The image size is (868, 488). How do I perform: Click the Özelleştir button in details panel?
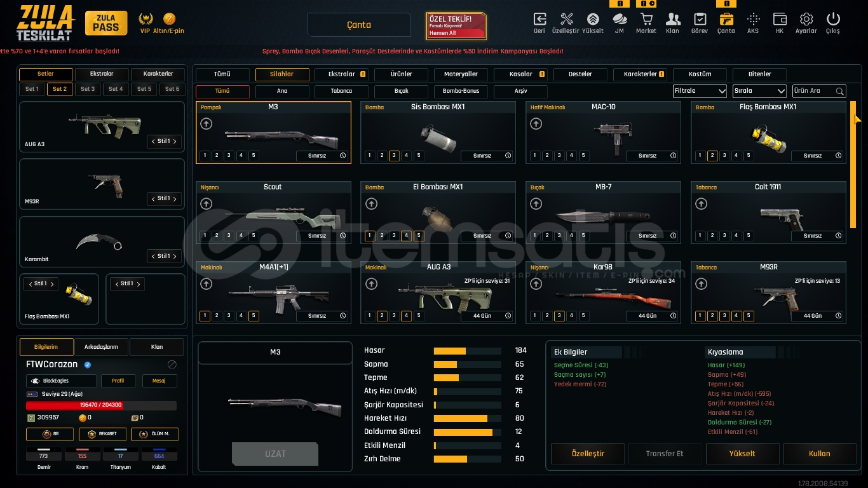pos(588,454)
